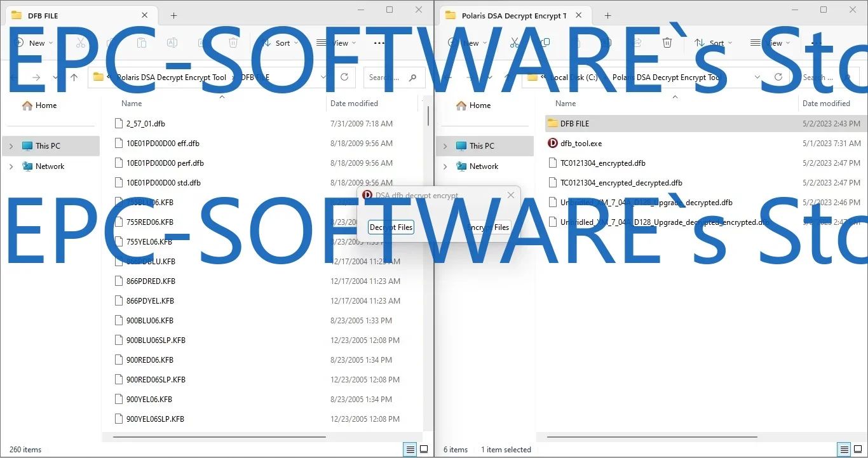This screenshot has width=868, height=458.
Task: Go up one folder level in DFB FILE window
Action: tap(74, 77)
